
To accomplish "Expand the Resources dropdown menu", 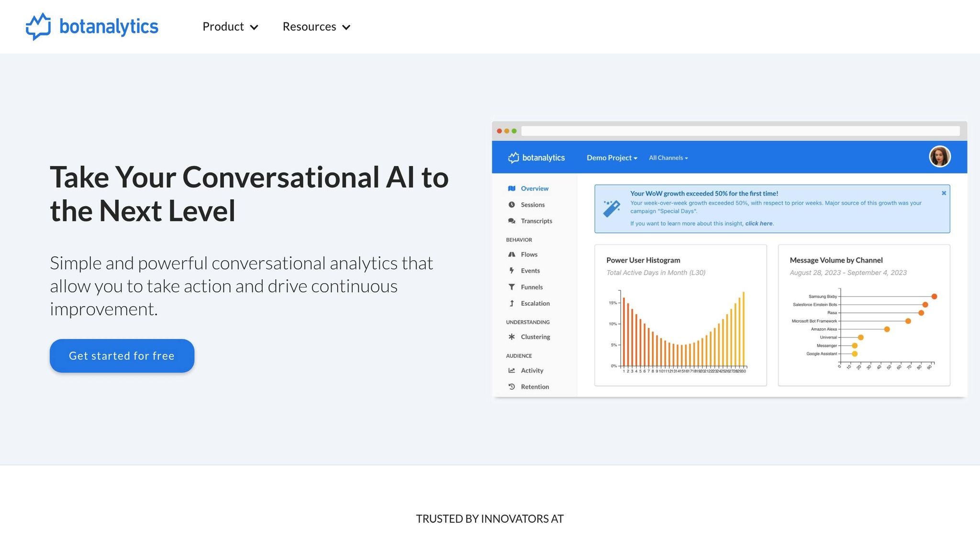I will [316, 27].
